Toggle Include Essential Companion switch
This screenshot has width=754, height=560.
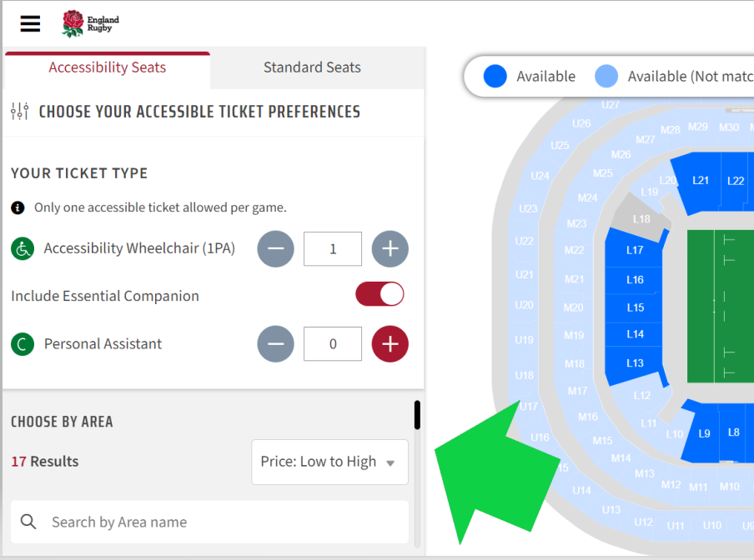380,294
